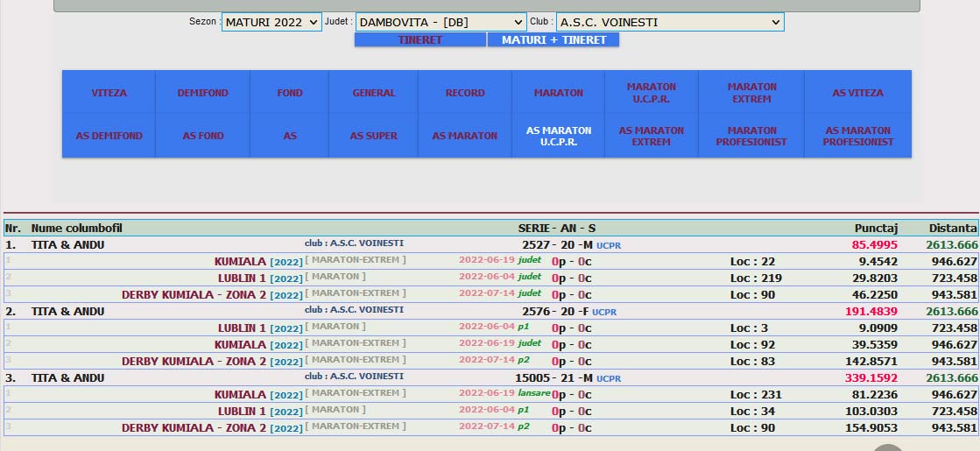Click the first TITA & ANDU fancier name
Viewport: 980px width, 451px height.
(67, 245)
